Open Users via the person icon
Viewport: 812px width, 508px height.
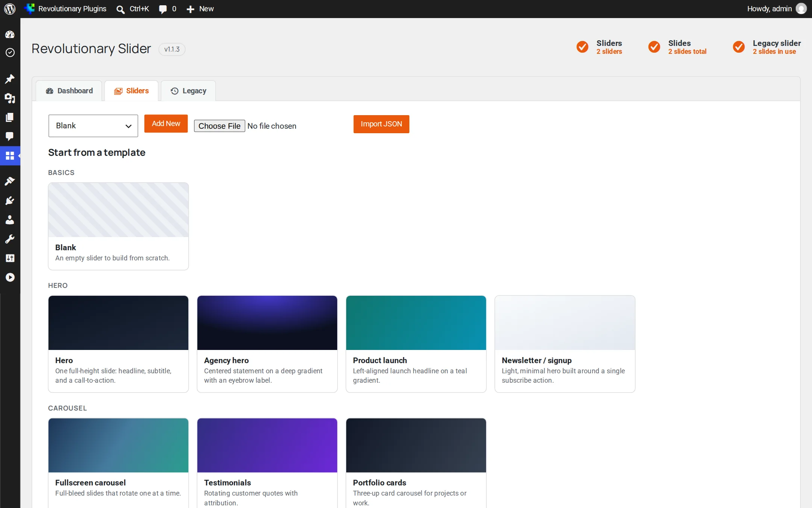(10, 220)
